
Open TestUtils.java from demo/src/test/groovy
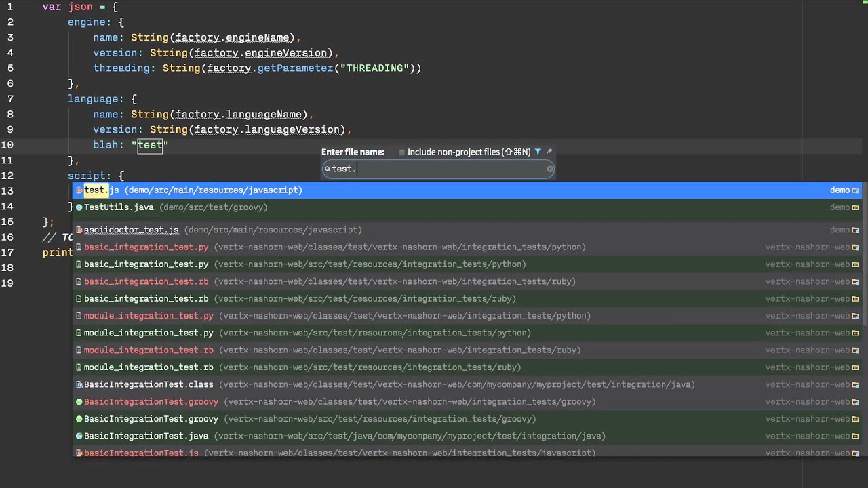[467, 207]
